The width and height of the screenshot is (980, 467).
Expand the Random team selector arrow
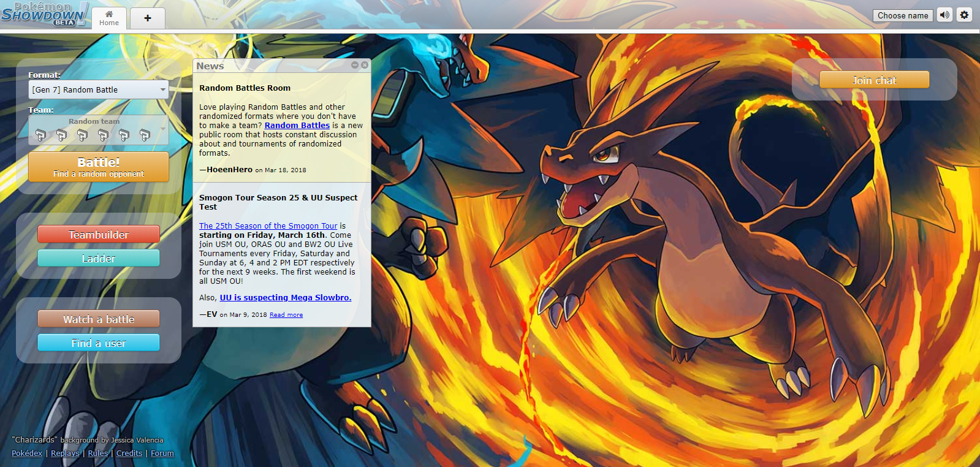pyautogui.click(x=162, y=129)
